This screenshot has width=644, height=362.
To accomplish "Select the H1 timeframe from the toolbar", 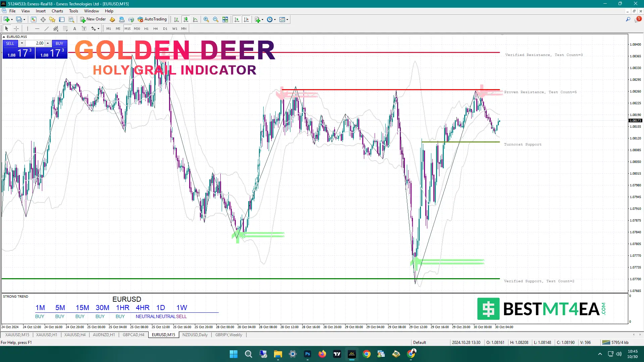I will (x=146, y=28).
